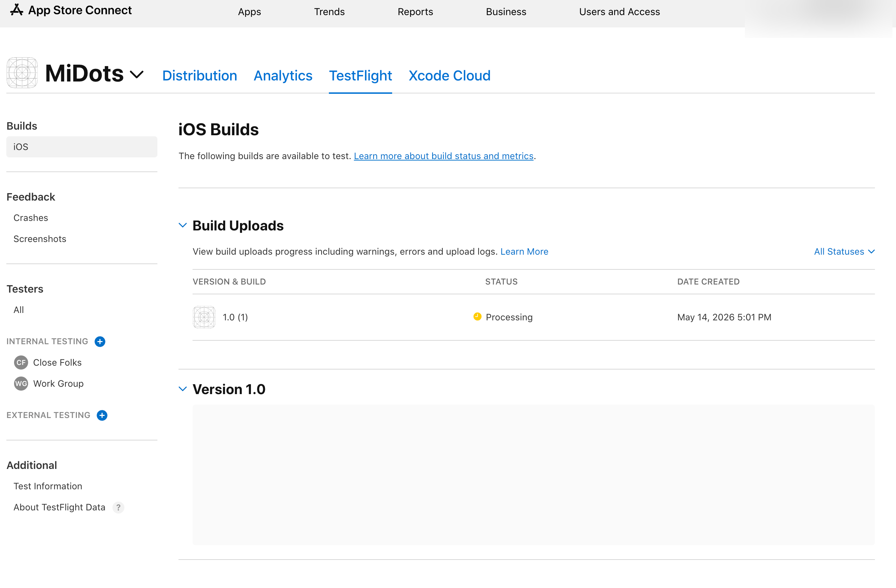This screenshot has width=896, height=588.
Task: Click the CF avatar for Close Folks
Action: click(21, 362)
